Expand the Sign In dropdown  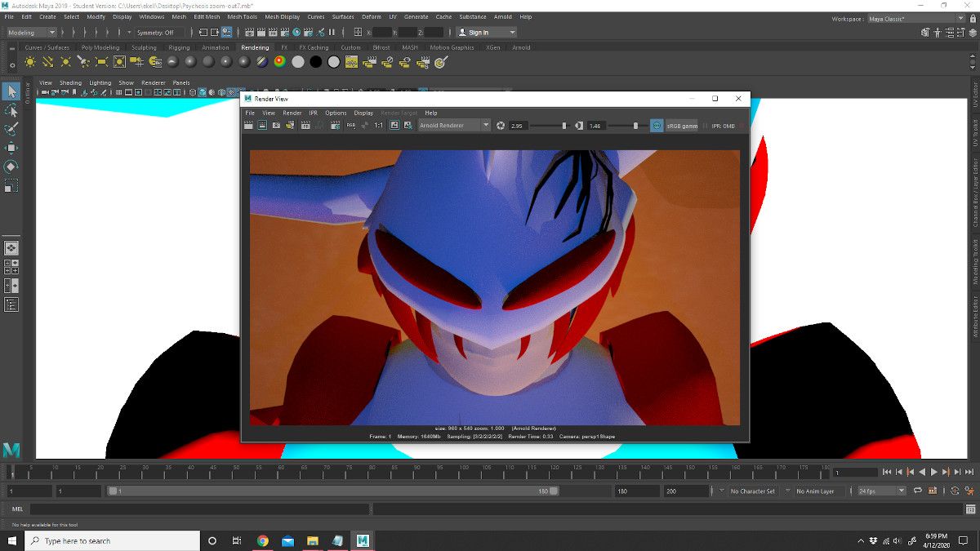(x=486, y=33)
